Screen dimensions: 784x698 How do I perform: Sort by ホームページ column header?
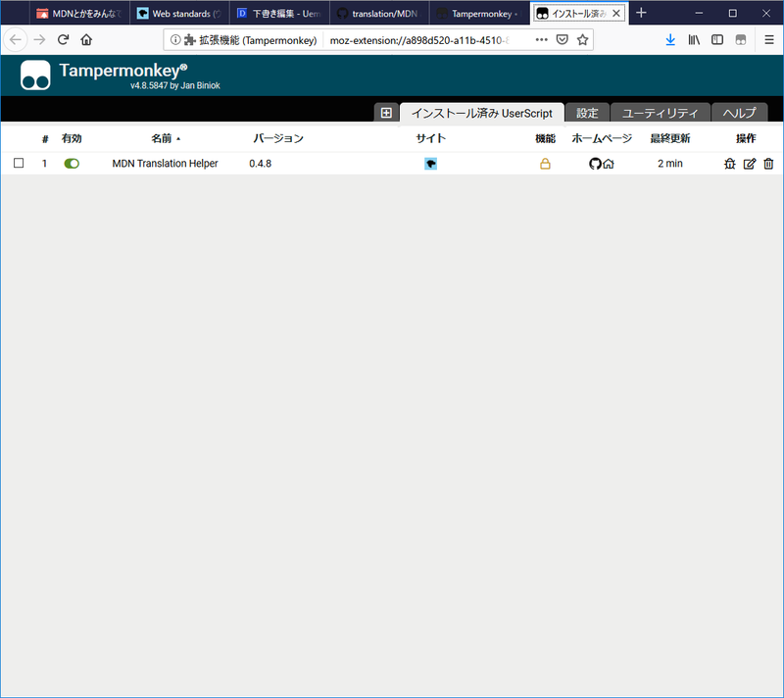pos(602,138)
